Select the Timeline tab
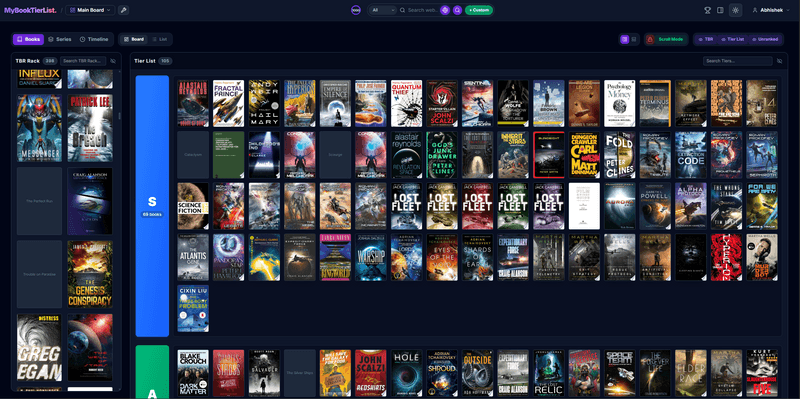The width and height of the screenshot is (800, 399). click(94, 39)
